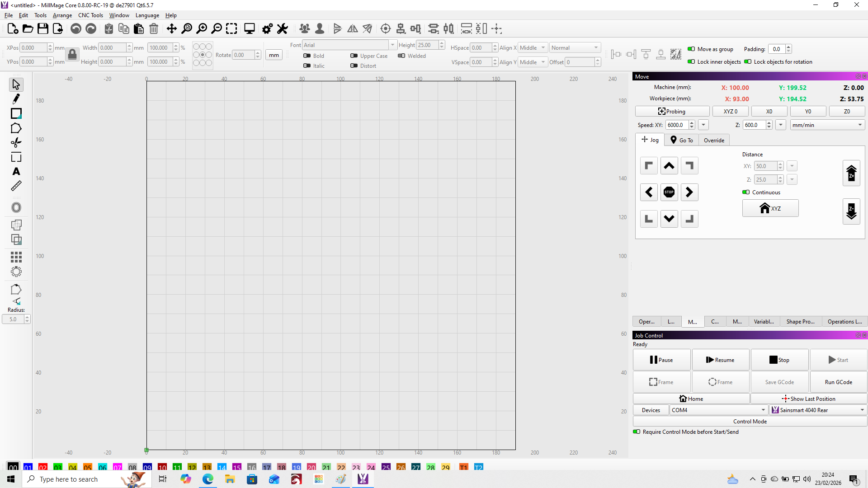Screen dimensions: 868x488
Task: Open the CNC Tools menu
Action: [x=90, y=15]
